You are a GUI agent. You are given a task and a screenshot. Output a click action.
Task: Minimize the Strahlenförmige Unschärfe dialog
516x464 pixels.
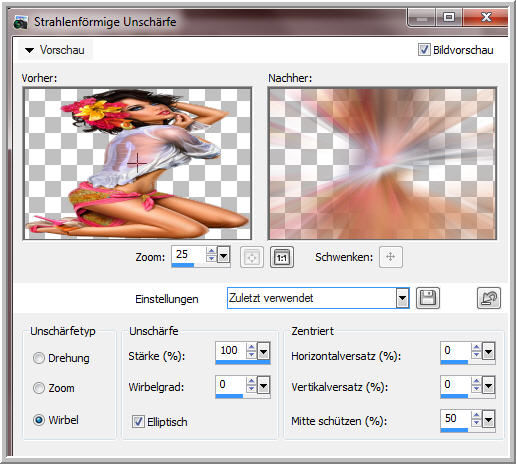click(422, 17)
